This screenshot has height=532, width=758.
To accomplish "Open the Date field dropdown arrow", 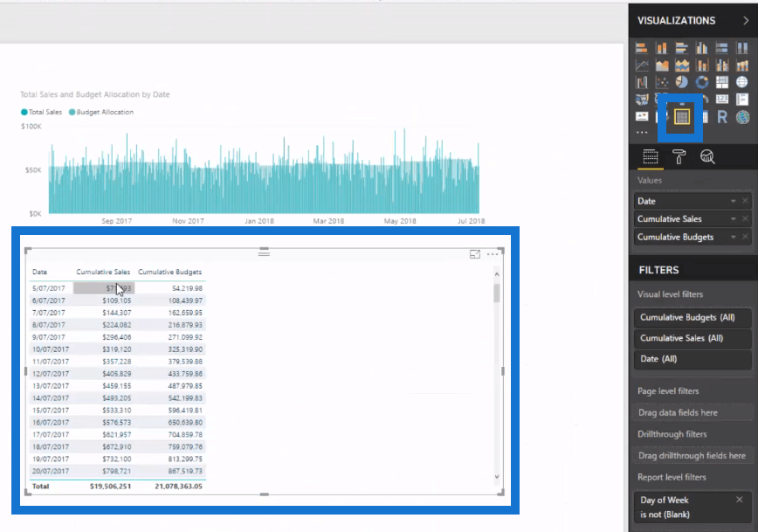I will pos(734,201).
